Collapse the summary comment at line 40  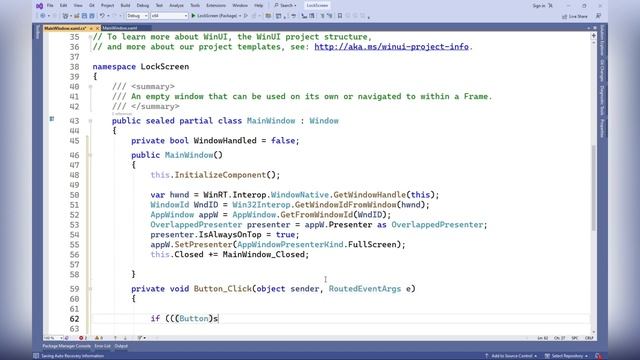coord(90,87)
